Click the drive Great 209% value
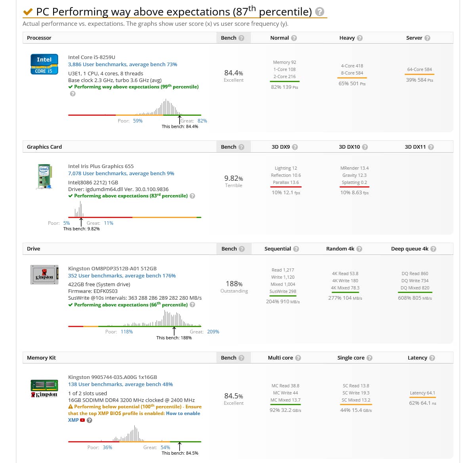476x463 pixels. point(213,332)
